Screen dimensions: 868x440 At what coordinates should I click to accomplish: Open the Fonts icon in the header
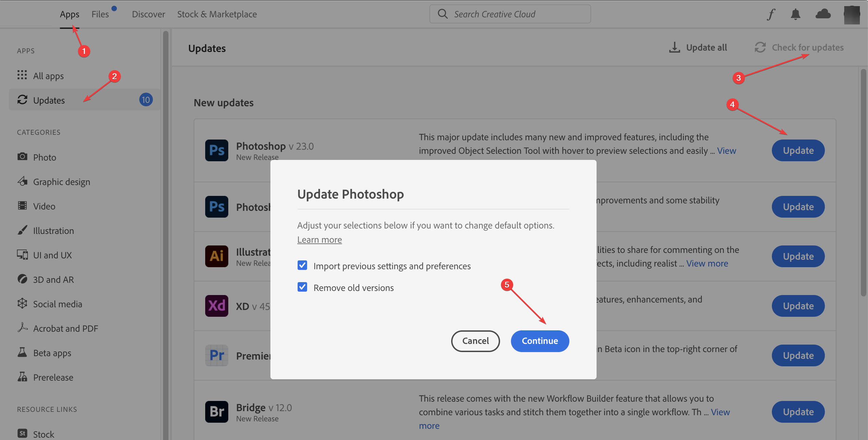pyautogui.click(x=771, y=14)
